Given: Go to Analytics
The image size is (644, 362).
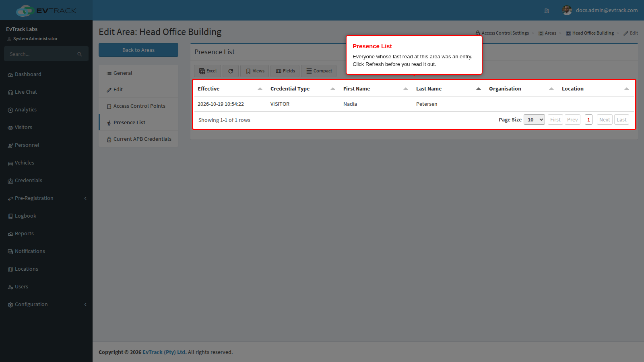Looking at the screenshot, I should pyautogui.click(x=46, y=110).
